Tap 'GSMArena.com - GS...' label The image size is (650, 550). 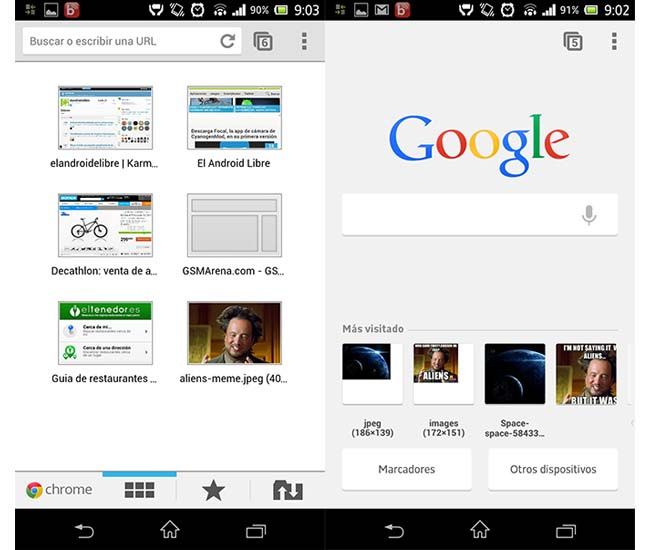[x=233, y=271]
